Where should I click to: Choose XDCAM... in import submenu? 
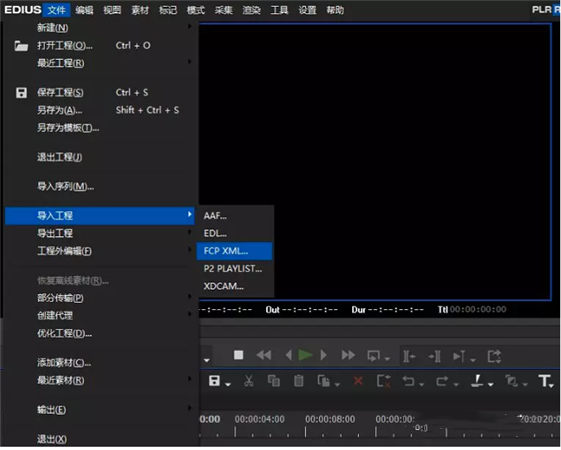point(235,287)
